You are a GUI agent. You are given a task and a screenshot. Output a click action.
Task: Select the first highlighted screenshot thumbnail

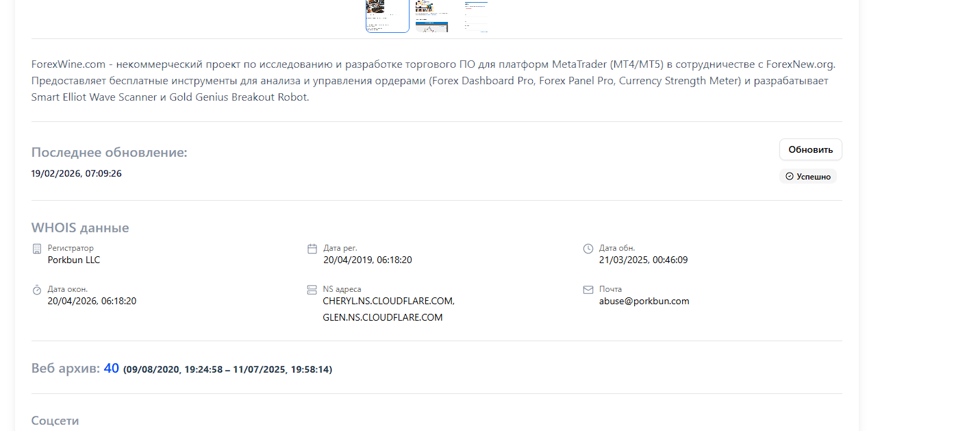coord(387,16)
